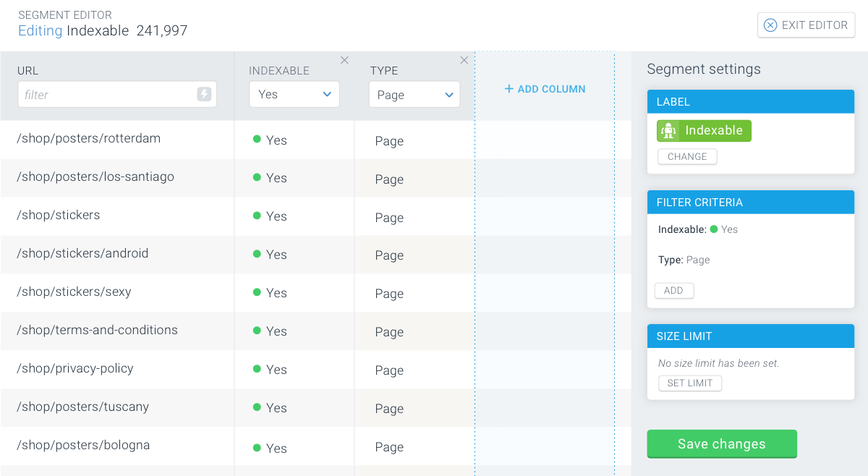Click the blue Editing link in the header
The height and width of the screenshot is (476, 868).
[41, 30]
